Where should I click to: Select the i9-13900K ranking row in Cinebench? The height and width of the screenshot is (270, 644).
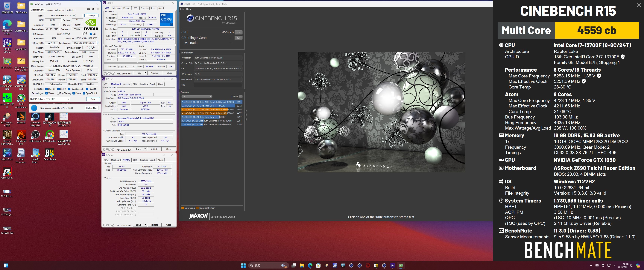[x=212, y=102]
